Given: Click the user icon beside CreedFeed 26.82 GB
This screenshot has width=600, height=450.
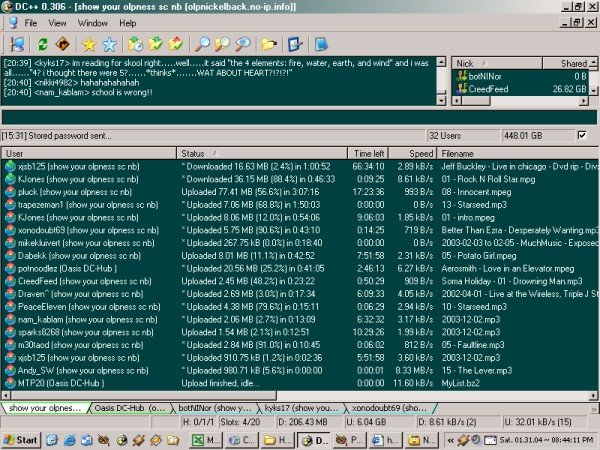Looking at the screenshot, I should click(x=461, y=89).
